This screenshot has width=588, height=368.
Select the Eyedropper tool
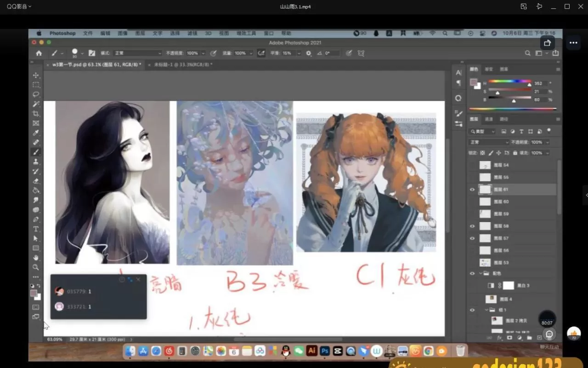[x=36, y=133]
